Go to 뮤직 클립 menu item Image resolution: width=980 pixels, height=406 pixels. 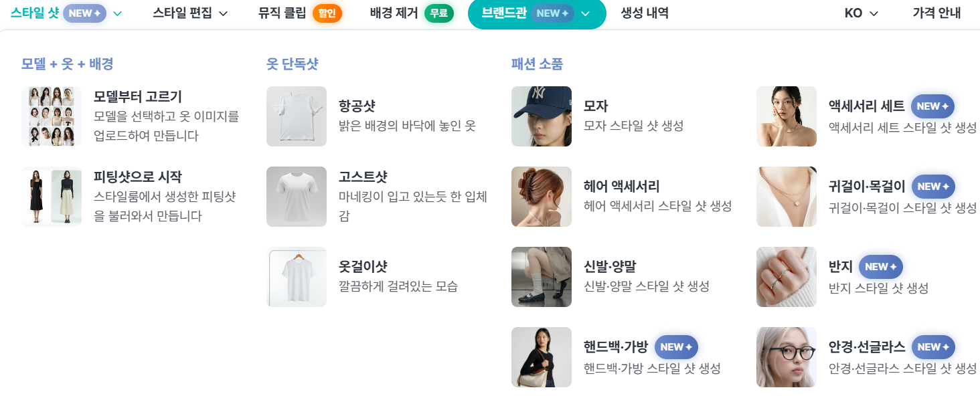[x=282, y=13]
